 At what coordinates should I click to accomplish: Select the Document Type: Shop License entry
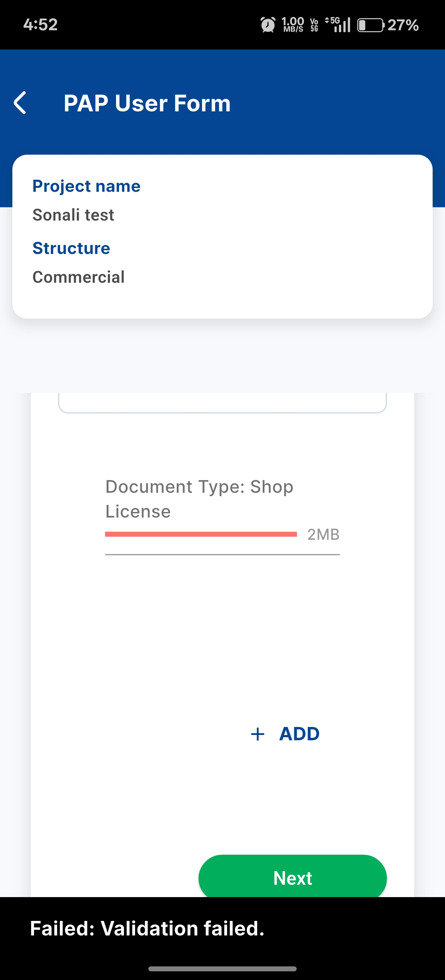[x=199, y=499]
